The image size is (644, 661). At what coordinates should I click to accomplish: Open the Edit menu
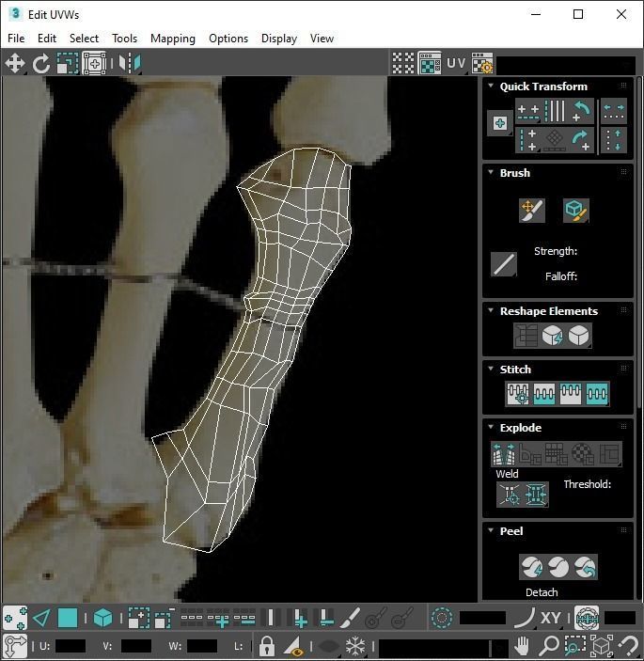pos(47,39)
